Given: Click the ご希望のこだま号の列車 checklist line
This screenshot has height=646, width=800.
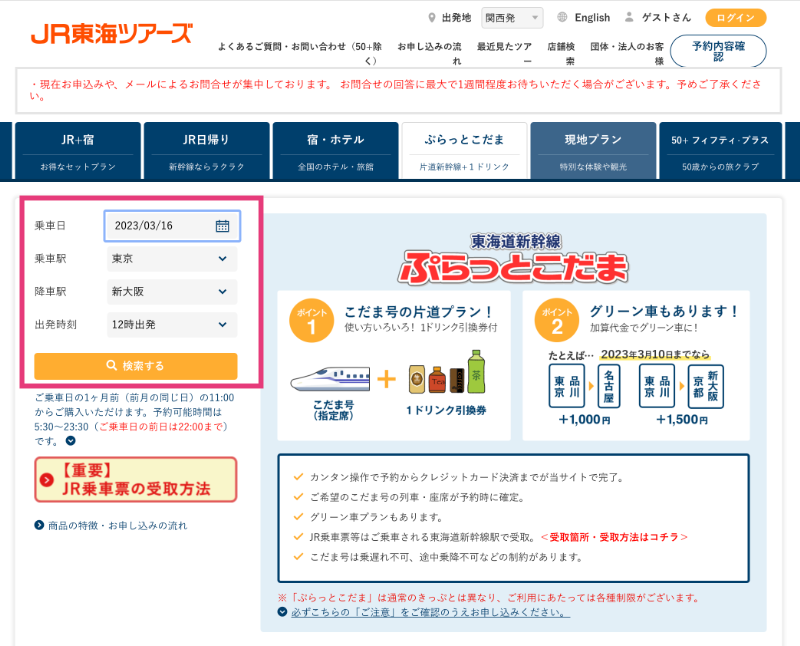Looking at the screenshot, I should (x=417, y=497).
